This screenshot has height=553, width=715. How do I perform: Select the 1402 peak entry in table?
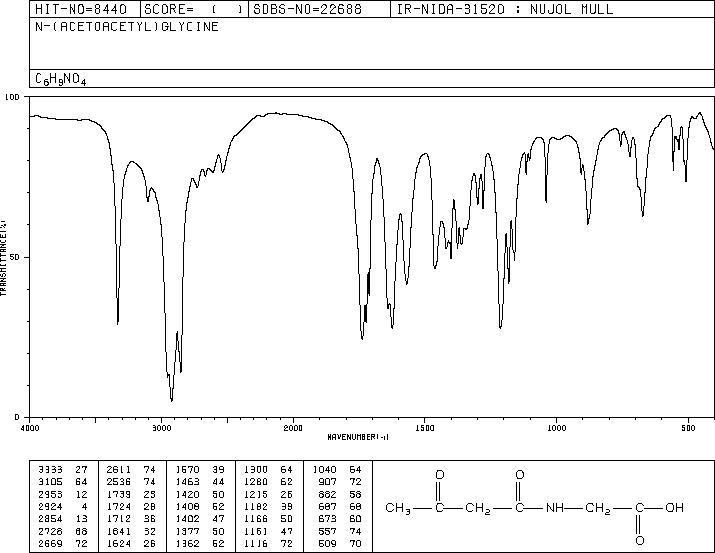click(x=200, y=519)
